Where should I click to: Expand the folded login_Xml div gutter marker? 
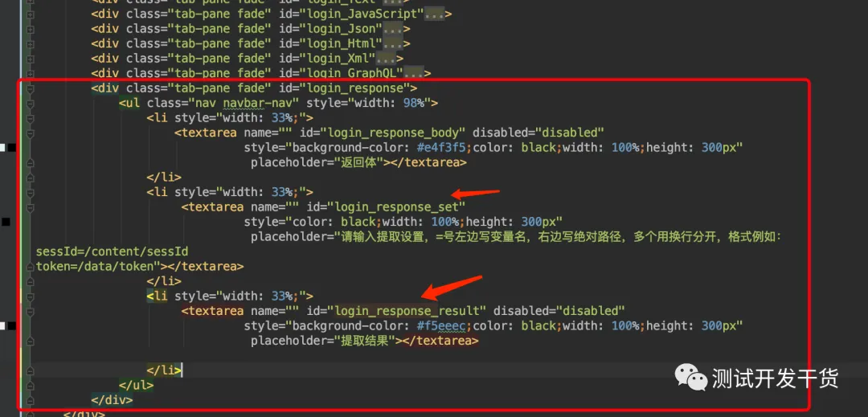pyautogui.click(x=30, y=58)
